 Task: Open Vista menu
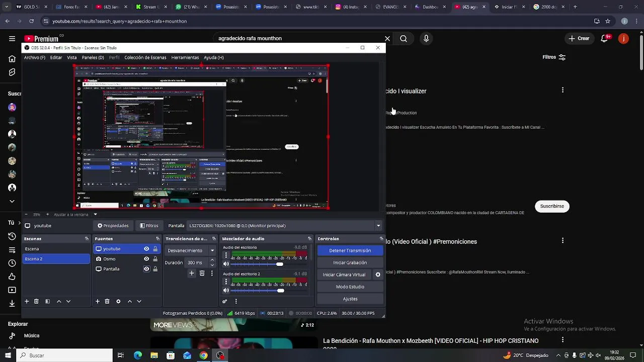[72, 57]
